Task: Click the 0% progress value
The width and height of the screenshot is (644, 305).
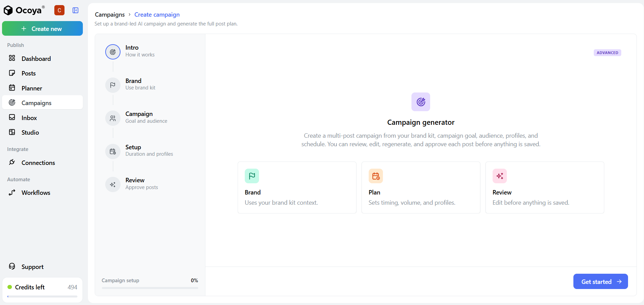Action: click(x=194, y=281)
